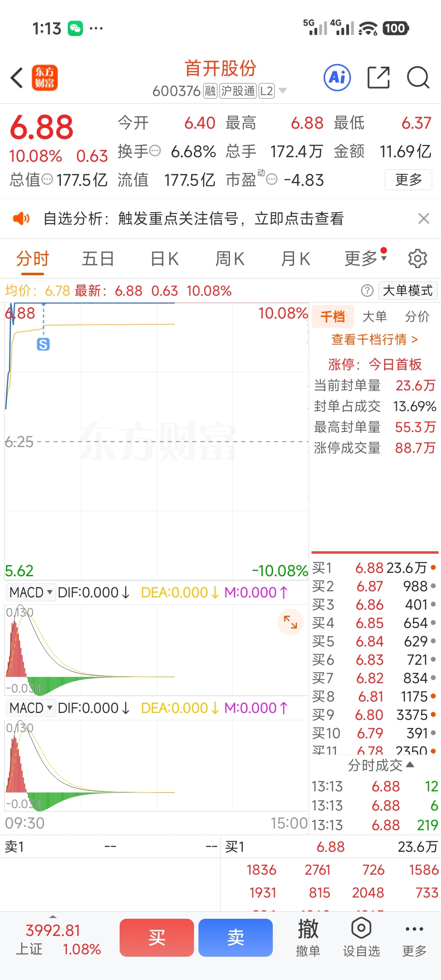Tap the 买1 6.88 queue header
This screenshot has width=441, height=980.
[x=331, y=847]
